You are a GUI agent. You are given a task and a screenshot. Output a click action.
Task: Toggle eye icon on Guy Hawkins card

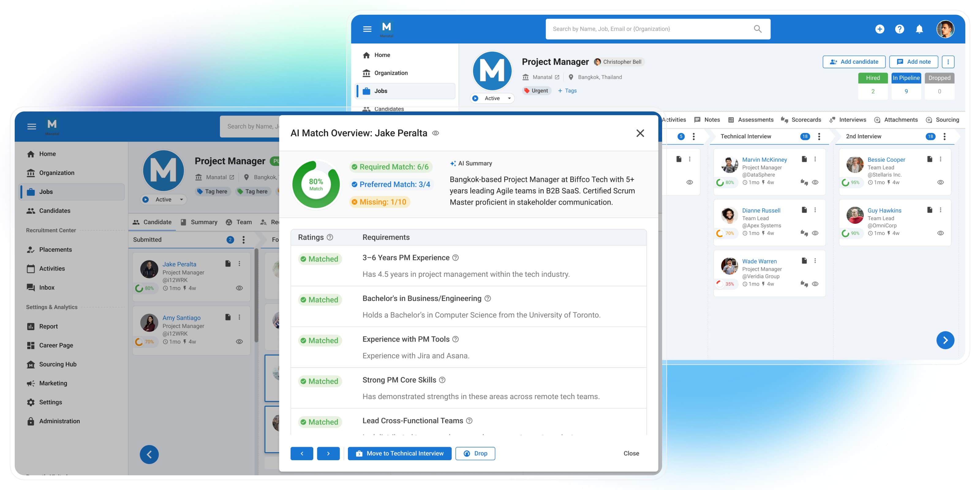(x=940, y=233)
